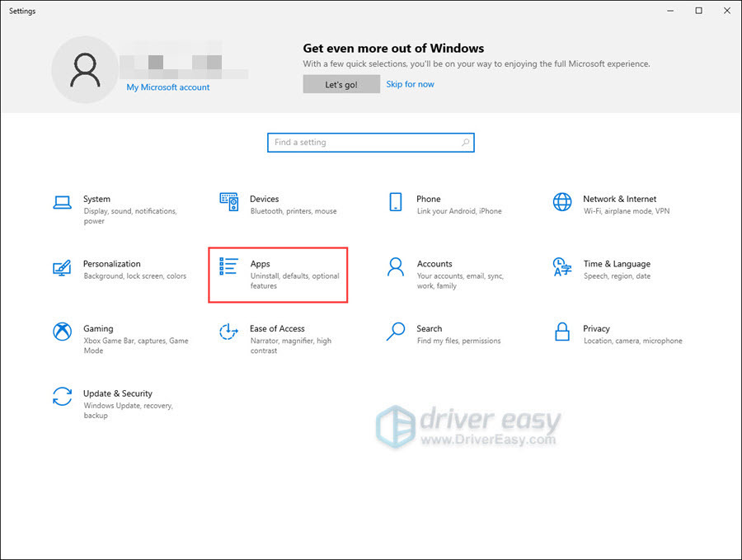Click the Let's go! button
The image size is (742, 560).
pyautogui.click(x=341, y=84)
